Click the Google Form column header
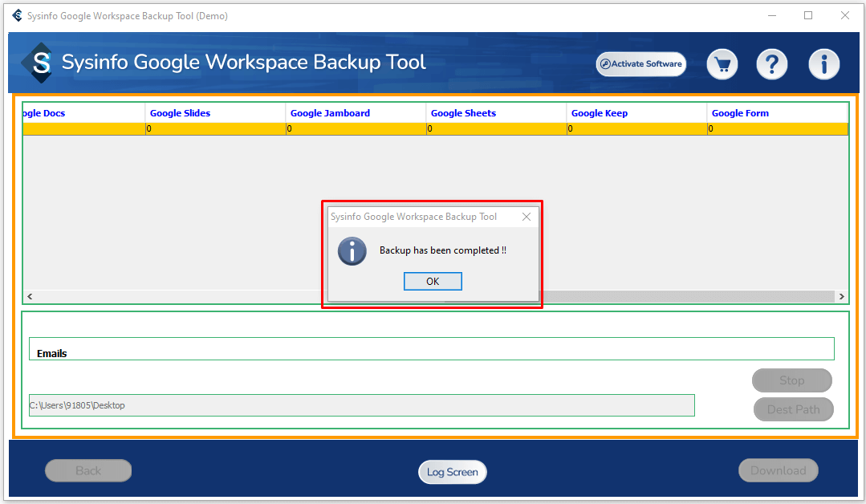Viewport: 866px width, 504px height. coord(777,113)
